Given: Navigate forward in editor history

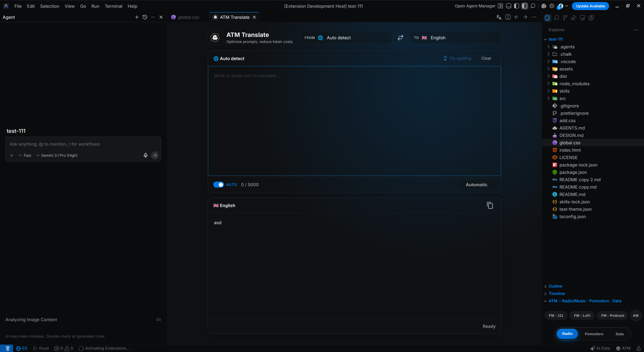Looking at the screenshot, I should click(x=525, y=17).
